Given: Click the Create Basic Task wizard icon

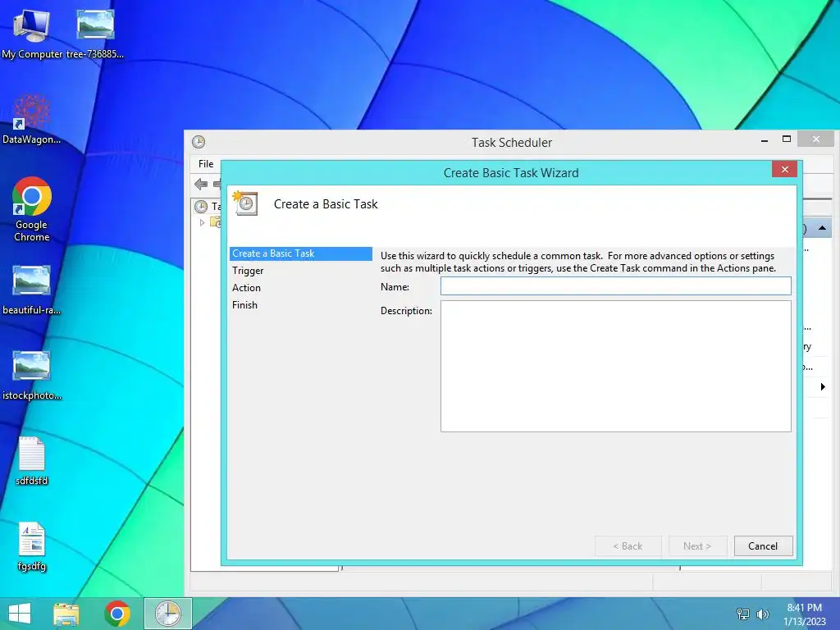Looking at the screenshot, I should click(x=245, y=203).
